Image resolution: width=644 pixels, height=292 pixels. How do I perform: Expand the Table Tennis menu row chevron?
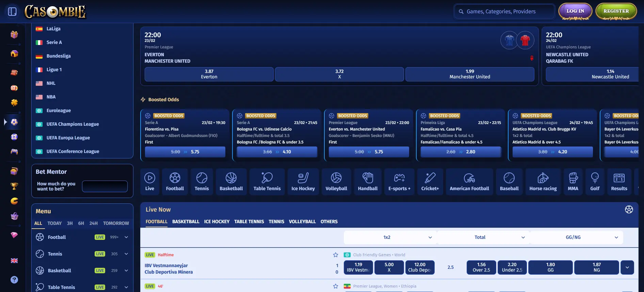coord(126,287)
